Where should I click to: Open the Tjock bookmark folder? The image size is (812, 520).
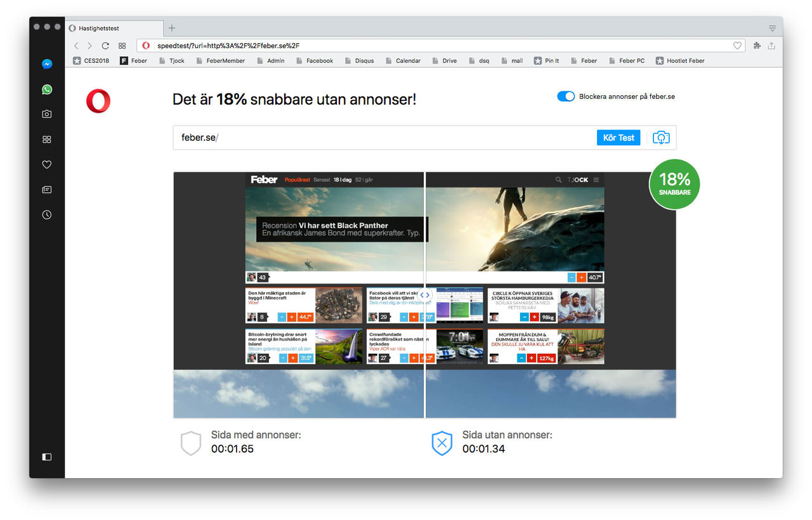[171, 61]
